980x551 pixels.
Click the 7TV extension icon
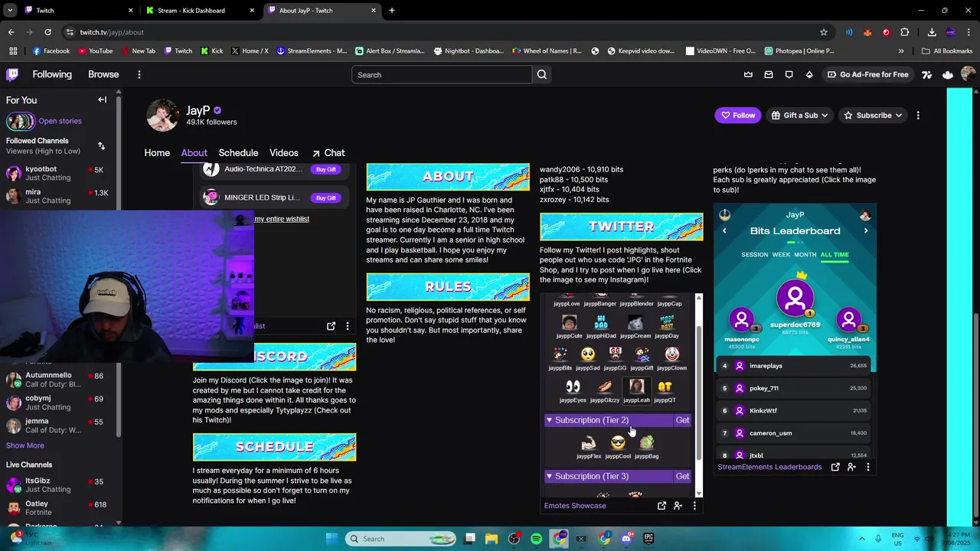pyautogui.click(x=926, y=74)
